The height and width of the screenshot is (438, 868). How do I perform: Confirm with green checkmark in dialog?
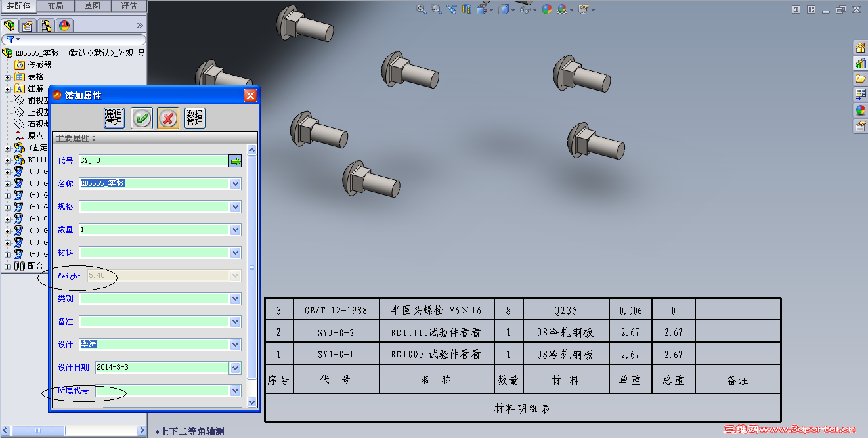pyautogui.click(x=142, y=118)
